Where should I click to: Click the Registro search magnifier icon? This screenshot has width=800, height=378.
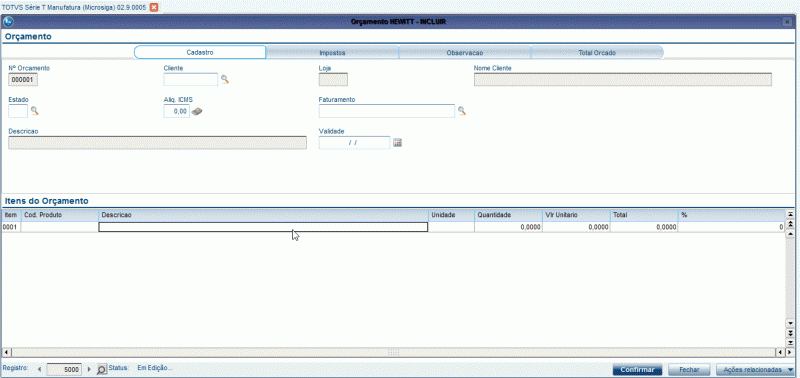(102, 369)
